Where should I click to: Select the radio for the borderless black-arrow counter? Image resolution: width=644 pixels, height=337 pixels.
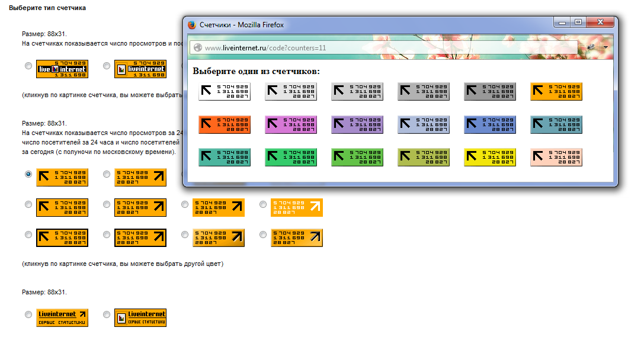pos(185,204)
